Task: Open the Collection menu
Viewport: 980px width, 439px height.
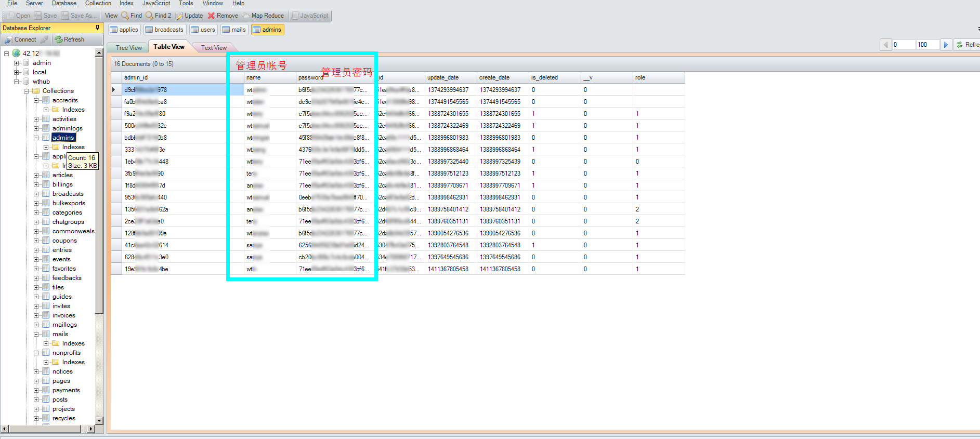Action: (x=98, y=3)
